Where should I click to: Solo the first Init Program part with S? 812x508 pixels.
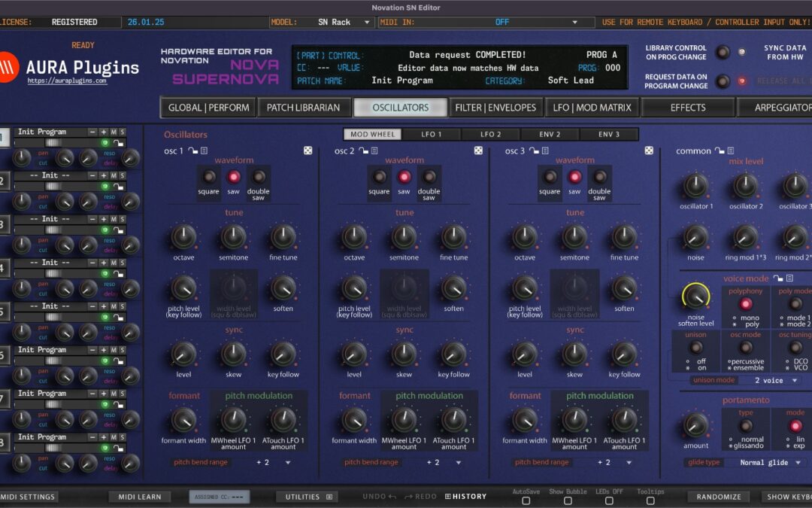coord(123,131)
